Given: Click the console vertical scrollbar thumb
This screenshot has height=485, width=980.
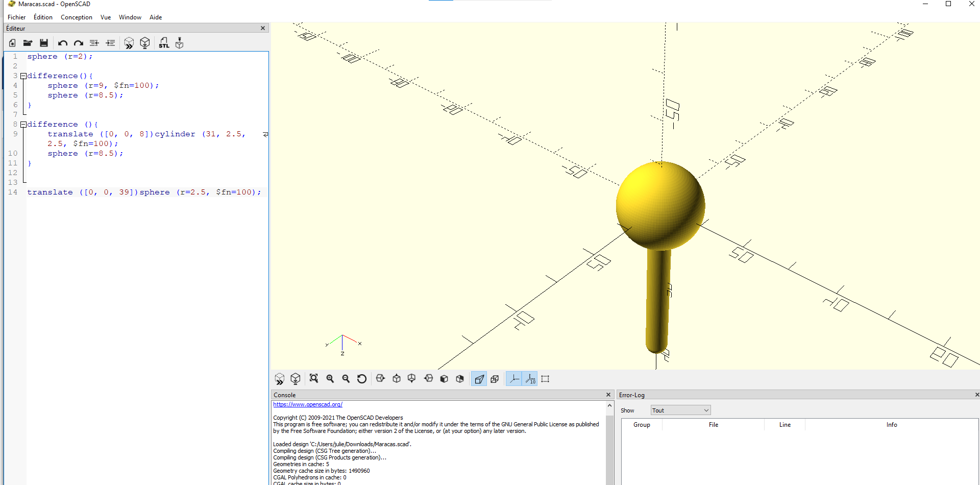Looking at the screenshot, I should click(x=609, y=449).
